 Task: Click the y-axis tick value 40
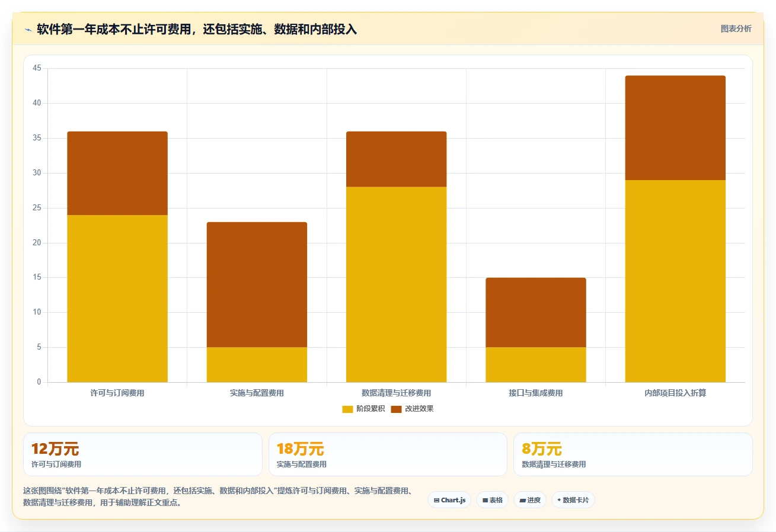tap(37, 103)
